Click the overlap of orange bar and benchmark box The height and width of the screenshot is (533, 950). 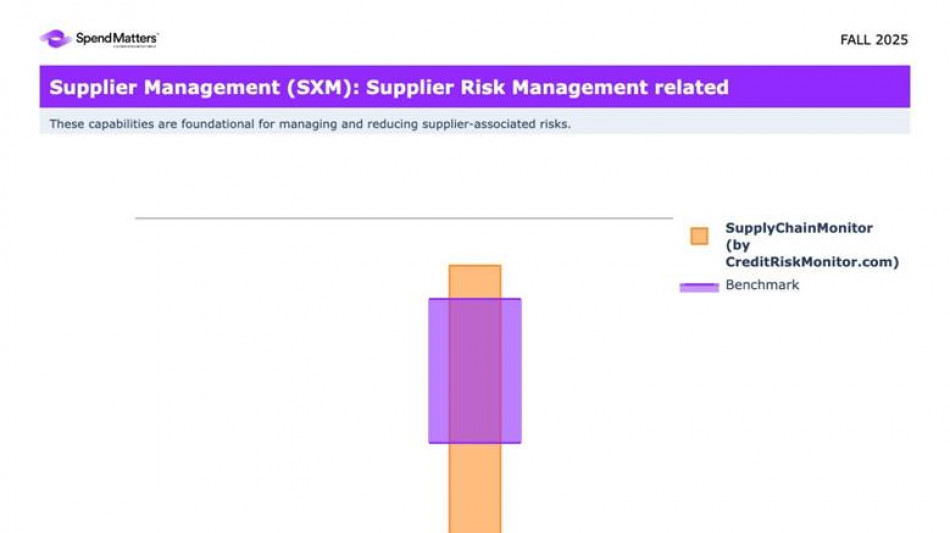[x=475, y=370]
